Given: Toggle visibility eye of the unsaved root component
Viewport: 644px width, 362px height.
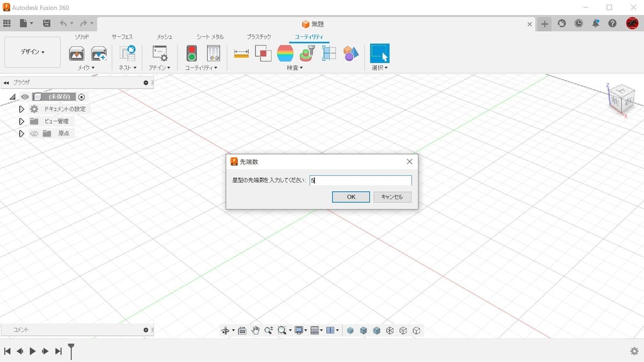Looking at the screenshot, I should click(25, 97).
